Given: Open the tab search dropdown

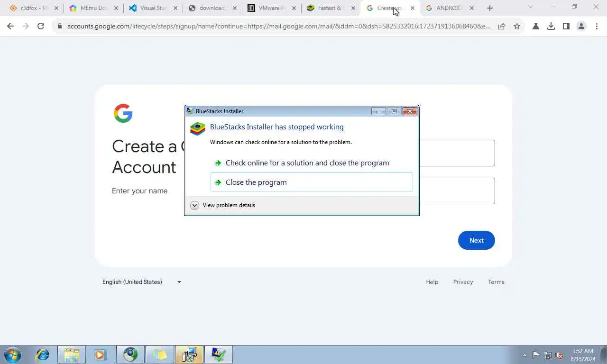Looking at the screenshot, I should tap(530, 7).
